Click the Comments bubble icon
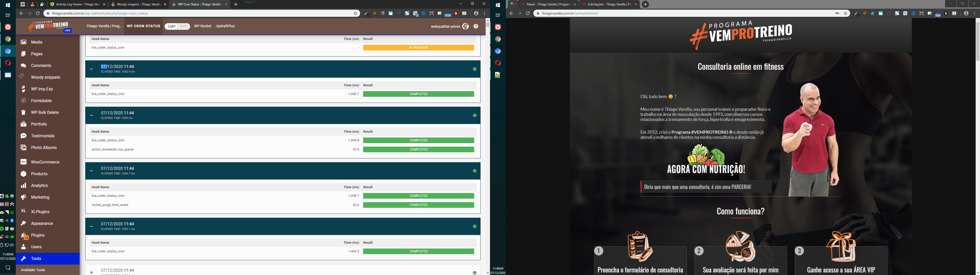 [23, 66]
